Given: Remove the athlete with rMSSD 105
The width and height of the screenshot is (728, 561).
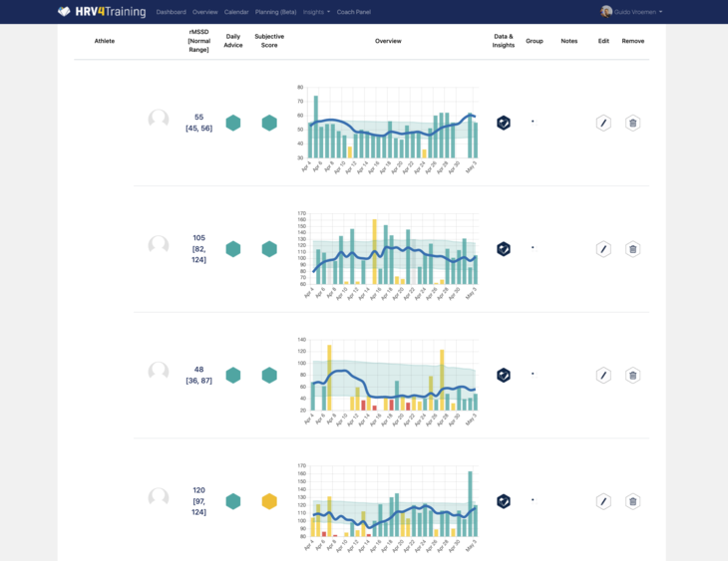Looking at the screenshot, I should [633, 249].
